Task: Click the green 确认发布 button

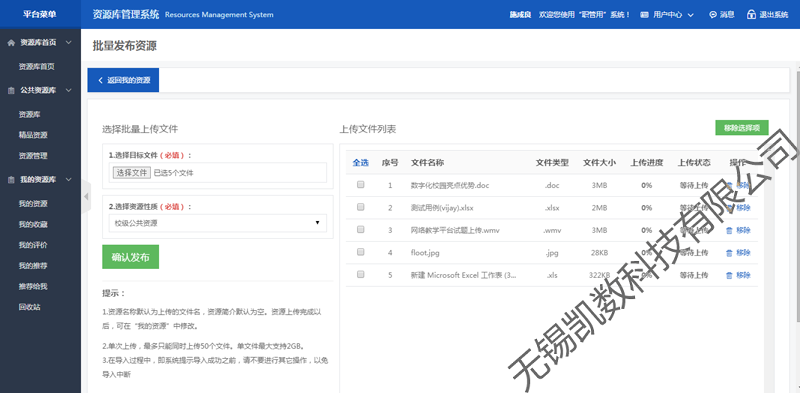Action: click(131, 257)
